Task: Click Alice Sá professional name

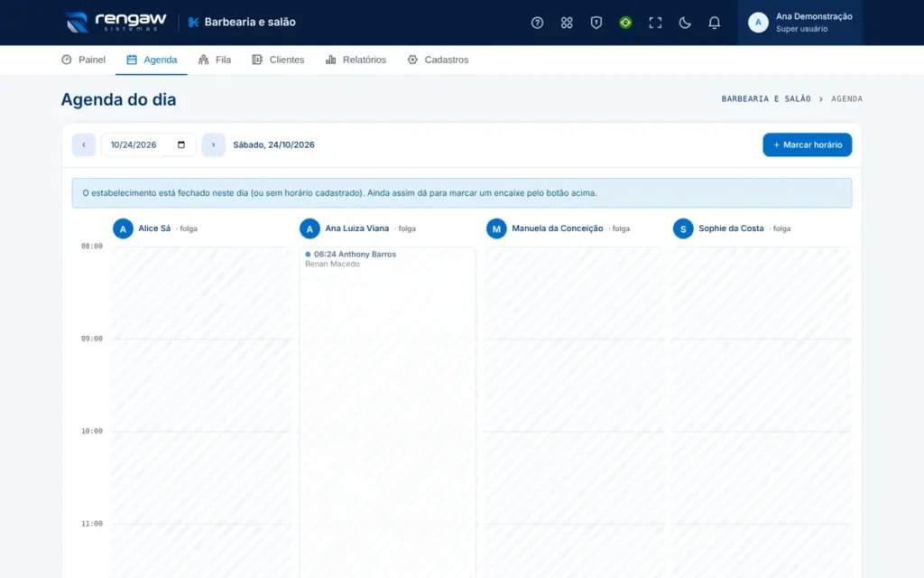Action: click(154, 228)
